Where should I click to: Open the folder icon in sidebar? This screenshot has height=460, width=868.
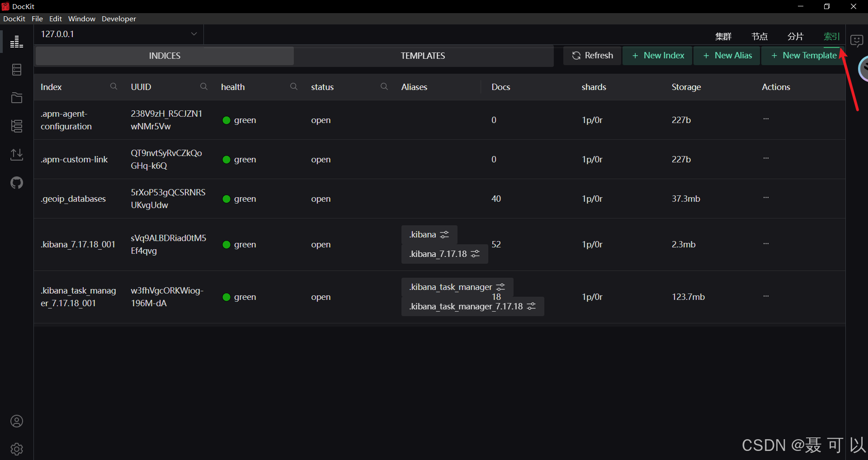[17, 98]
